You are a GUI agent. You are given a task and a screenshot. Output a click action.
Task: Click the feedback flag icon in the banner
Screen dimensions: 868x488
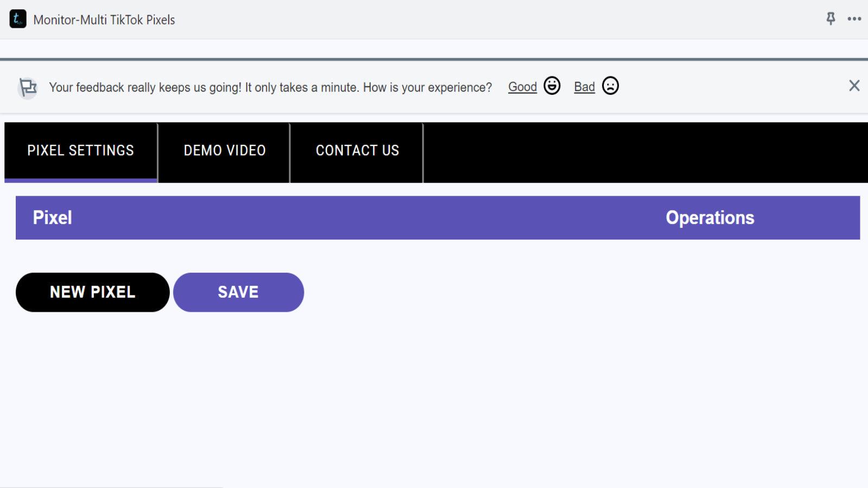[28, 87]
